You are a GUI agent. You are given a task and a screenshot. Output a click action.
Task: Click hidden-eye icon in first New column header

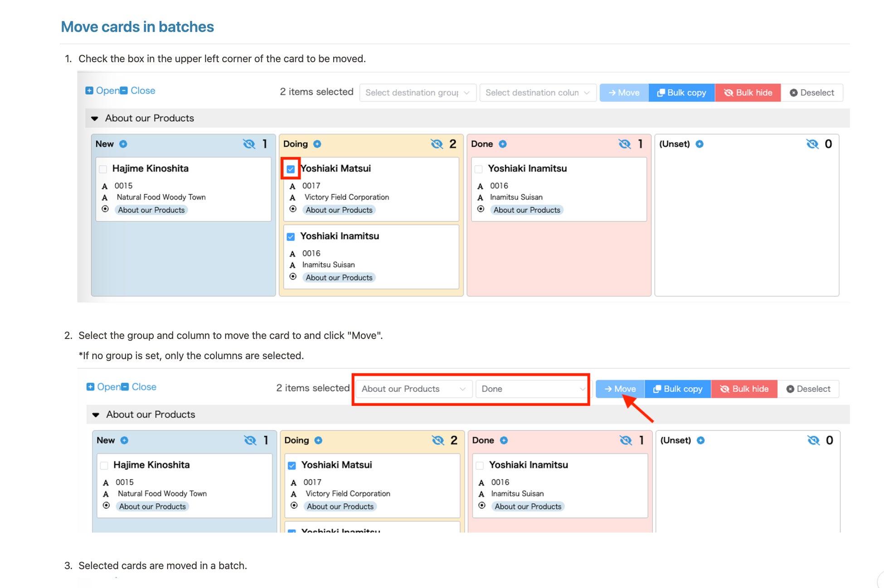(249, 144)
